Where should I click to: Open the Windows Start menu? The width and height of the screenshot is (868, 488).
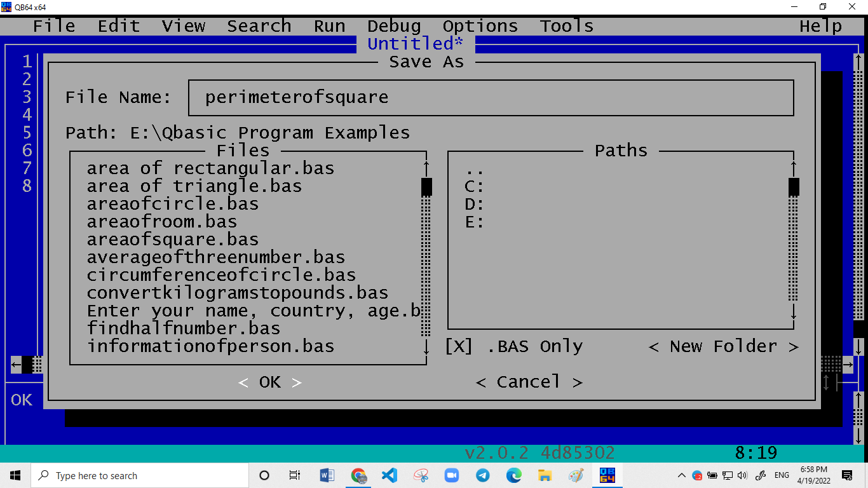(15, 475)
